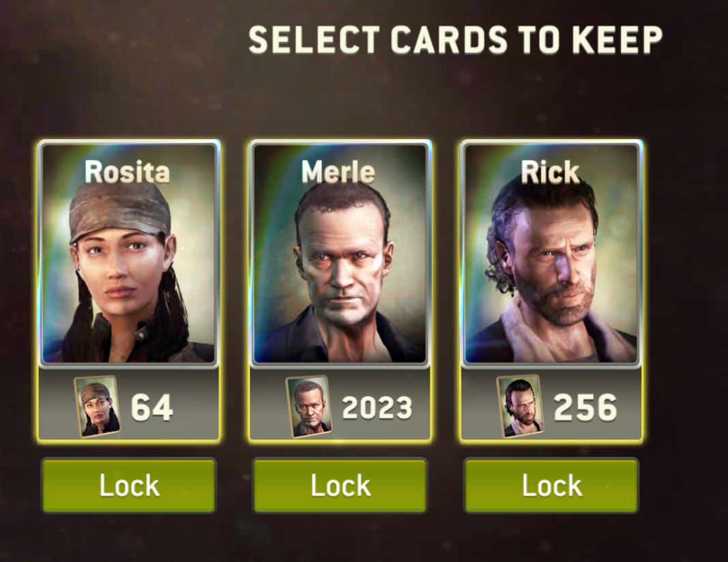Lock the Merle card
This screenshot has height=562, width=728.
(340, 486)
